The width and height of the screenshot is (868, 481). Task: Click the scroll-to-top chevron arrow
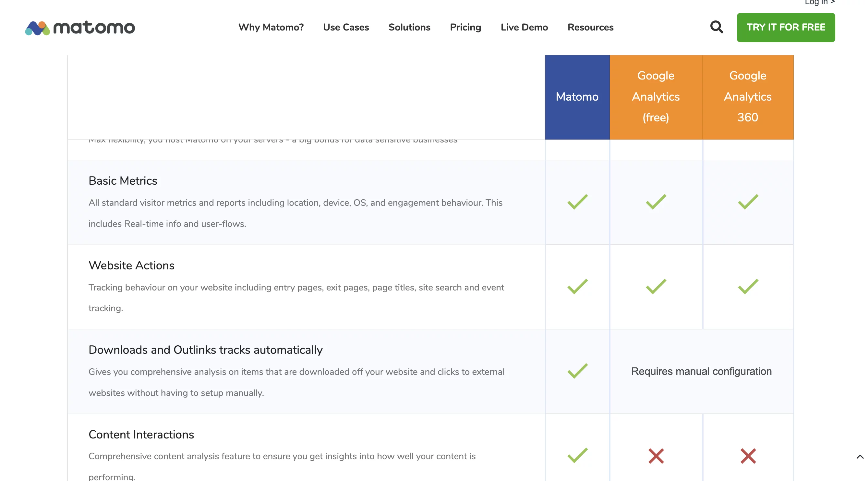(860, 457)
